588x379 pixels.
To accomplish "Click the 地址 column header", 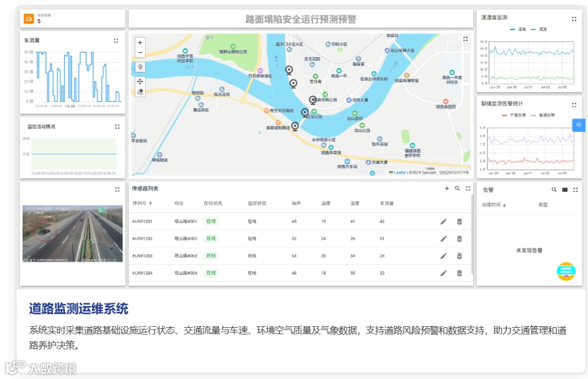I will tap(179, 203).
